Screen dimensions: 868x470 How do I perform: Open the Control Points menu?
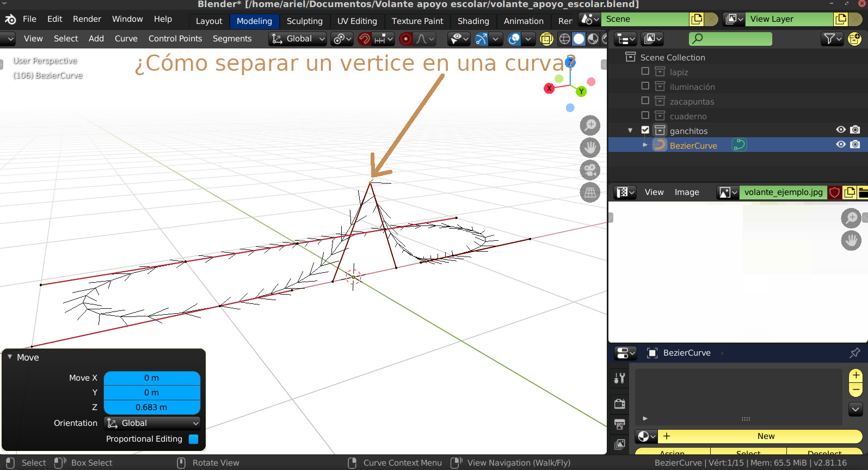point(175,39)
